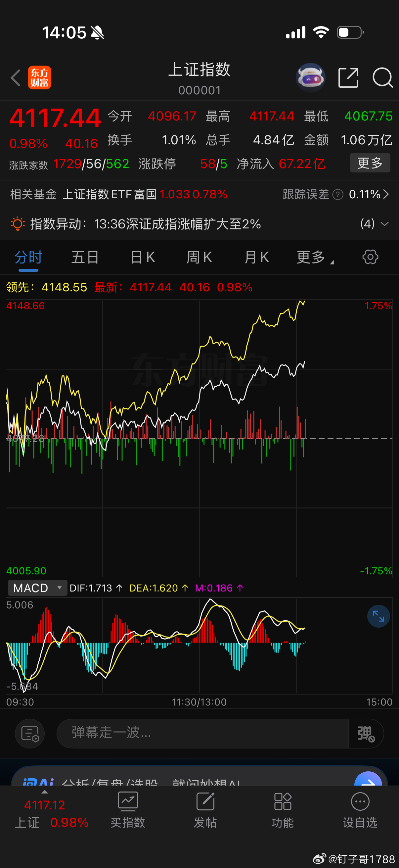
Task: Open the comment list icon left of barrage input
Action: point(30,734)
